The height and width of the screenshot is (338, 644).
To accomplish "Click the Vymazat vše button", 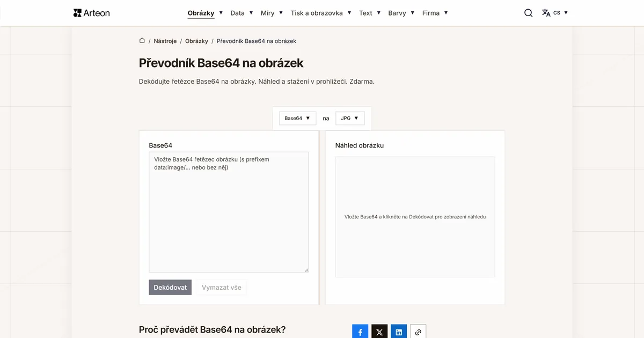I will coord(222,288).
